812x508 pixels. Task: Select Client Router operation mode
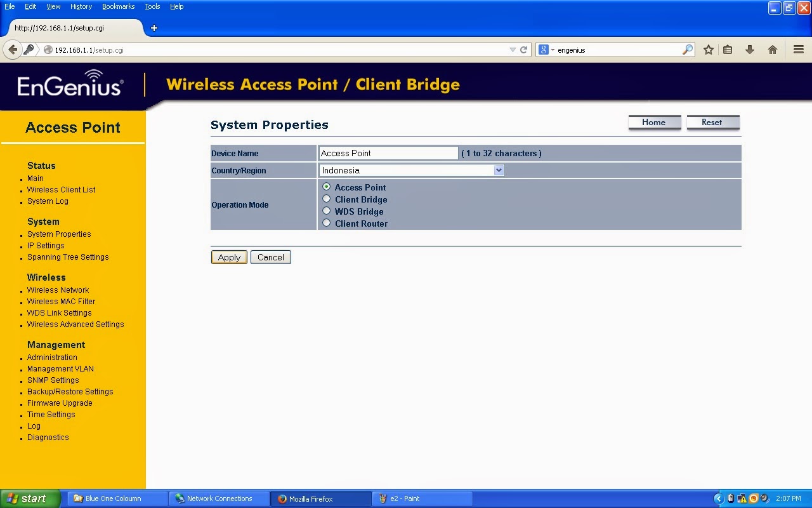[x=327, y=223]
